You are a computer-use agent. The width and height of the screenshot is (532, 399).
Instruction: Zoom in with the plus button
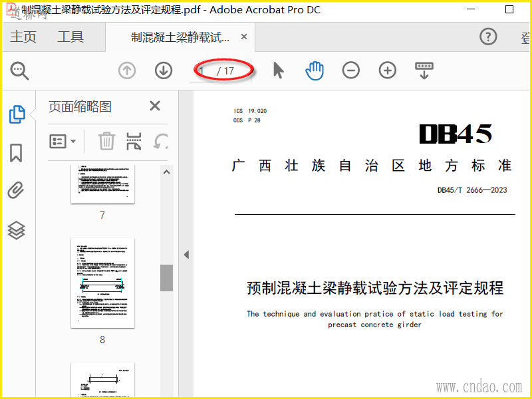coord(388,70)
